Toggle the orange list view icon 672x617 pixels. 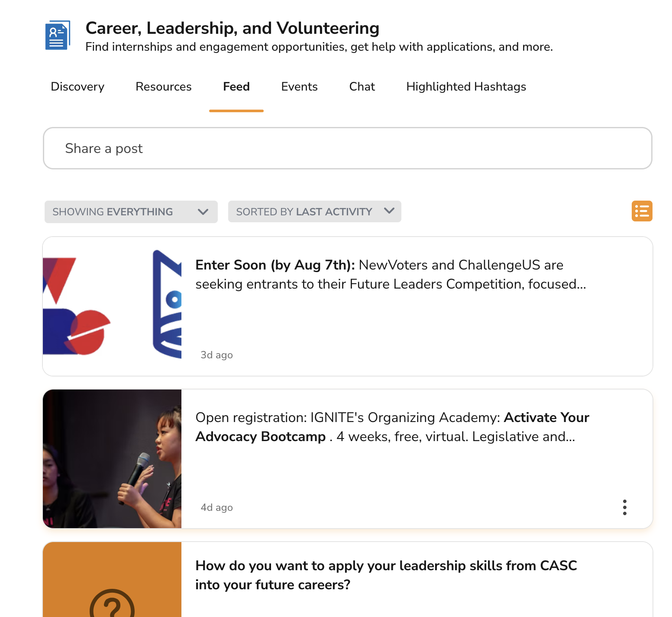[x=642, y=211]
